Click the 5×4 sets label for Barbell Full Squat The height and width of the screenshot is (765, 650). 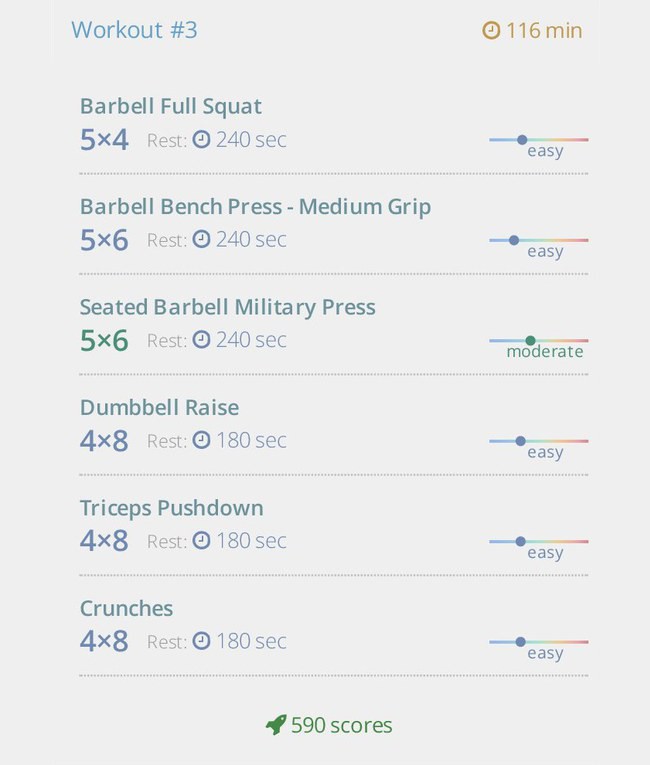(x=104, y=140)
